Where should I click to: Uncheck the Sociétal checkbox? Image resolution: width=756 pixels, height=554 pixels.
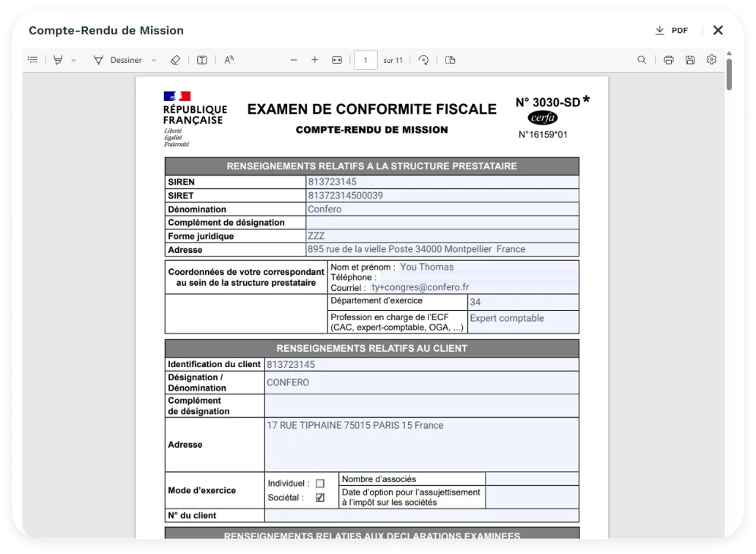pos(320,497)
